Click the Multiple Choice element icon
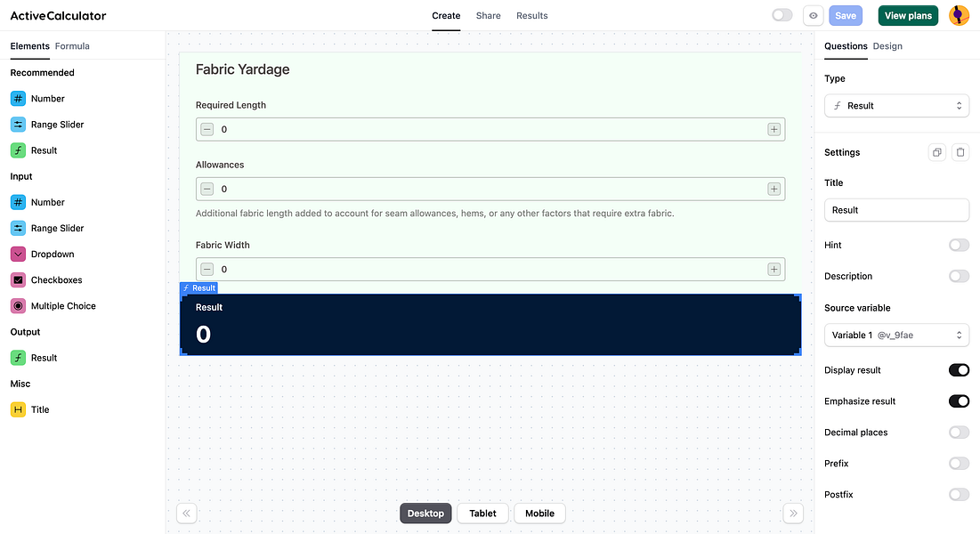Viewport: 980px width, 534px height. [18, 305]
